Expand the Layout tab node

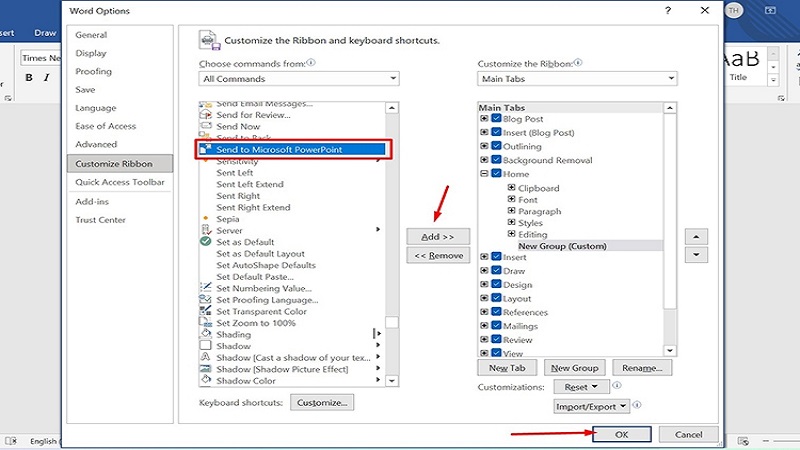pyautogui.click(x=484, y=298)
